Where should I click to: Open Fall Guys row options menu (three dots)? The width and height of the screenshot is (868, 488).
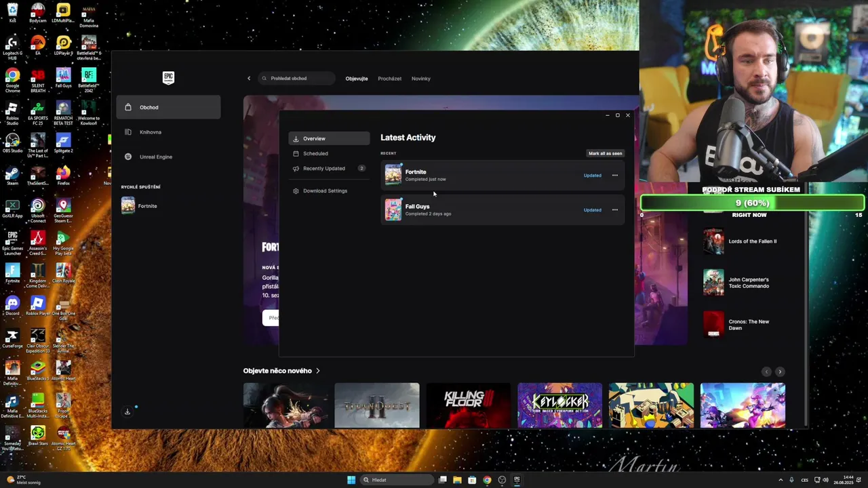(615, 210)
